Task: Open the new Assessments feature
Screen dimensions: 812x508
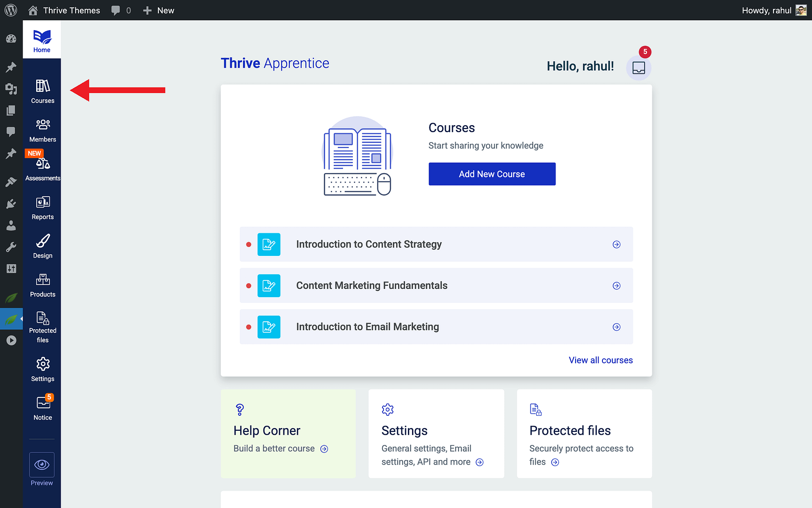Action: click(42, 167)
